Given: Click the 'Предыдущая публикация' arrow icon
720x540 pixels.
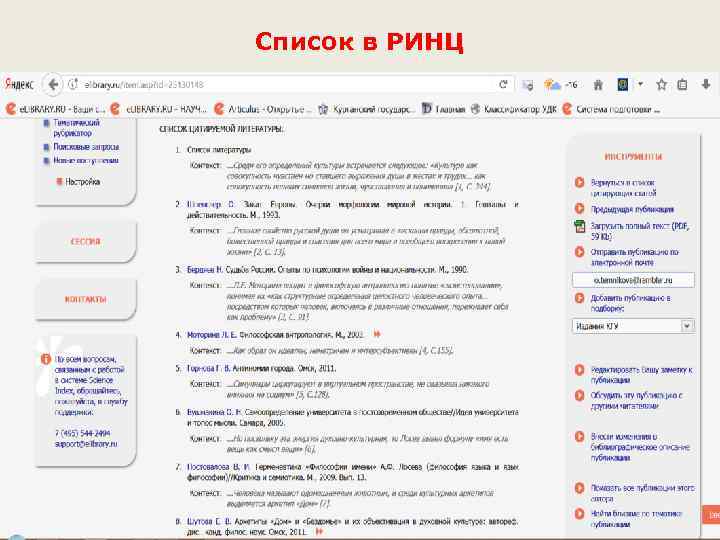Looking at the screenshot, I should pyautogui.click(x=579, y=209).
